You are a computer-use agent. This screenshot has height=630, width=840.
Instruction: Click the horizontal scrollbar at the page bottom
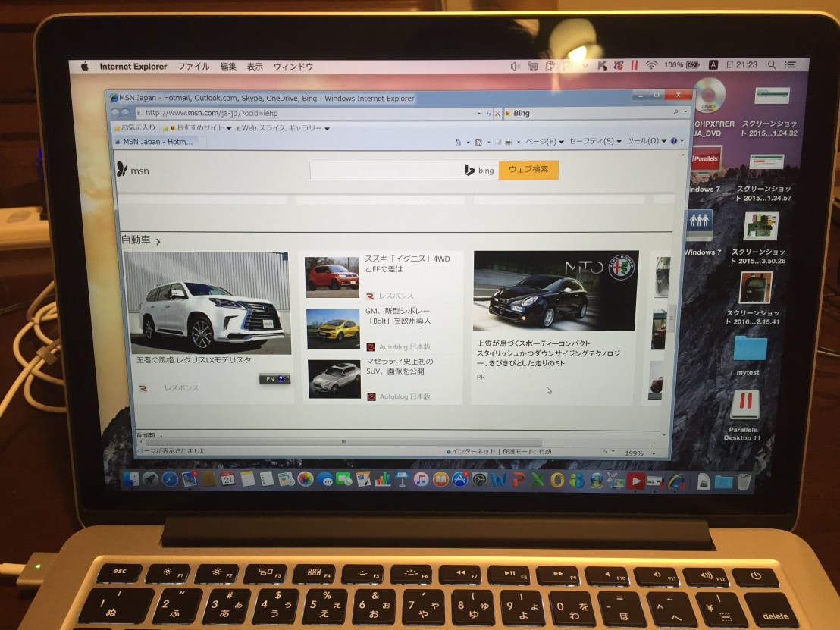pos(341,441)
